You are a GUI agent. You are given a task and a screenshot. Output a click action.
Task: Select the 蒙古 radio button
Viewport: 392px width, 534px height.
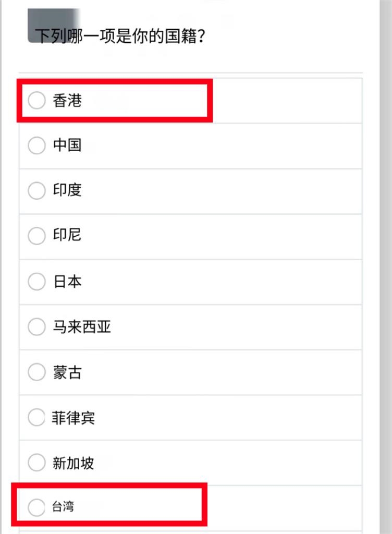click(36, 372)
